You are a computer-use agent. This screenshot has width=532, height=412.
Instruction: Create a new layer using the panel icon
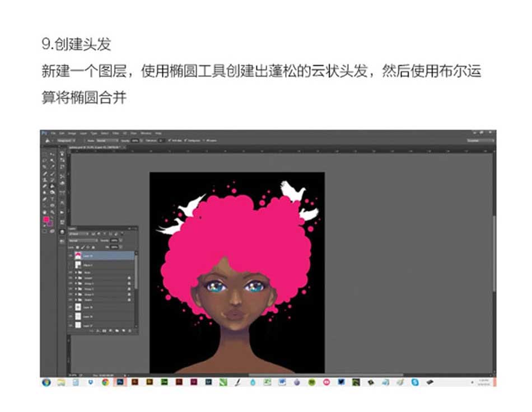coord(124,330)
